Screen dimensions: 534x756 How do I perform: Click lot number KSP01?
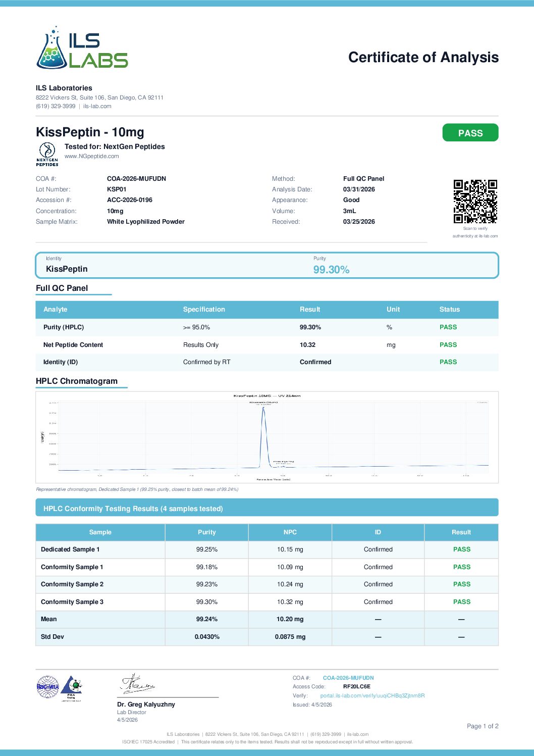click(x=117, y=189)
